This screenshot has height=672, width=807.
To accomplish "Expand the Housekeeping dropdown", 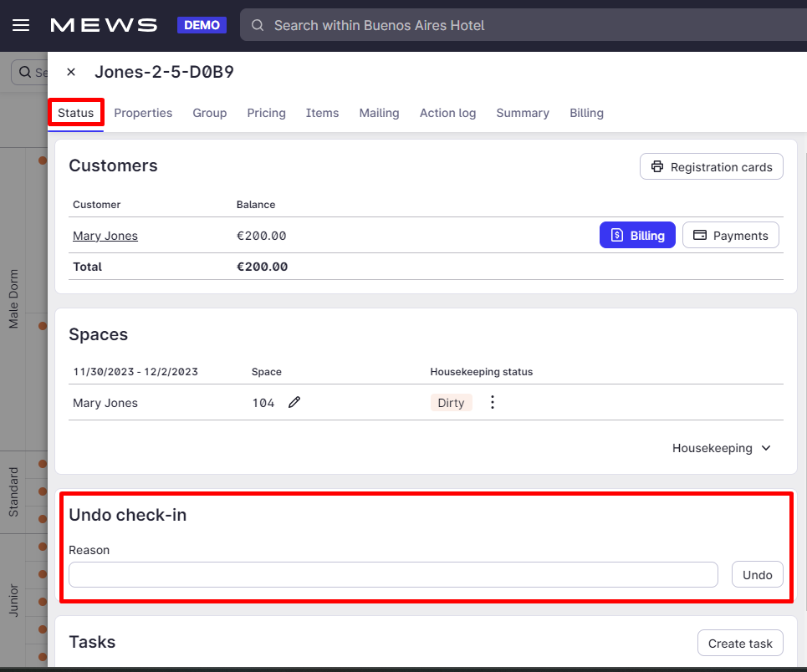I will [x=722, y=448].
